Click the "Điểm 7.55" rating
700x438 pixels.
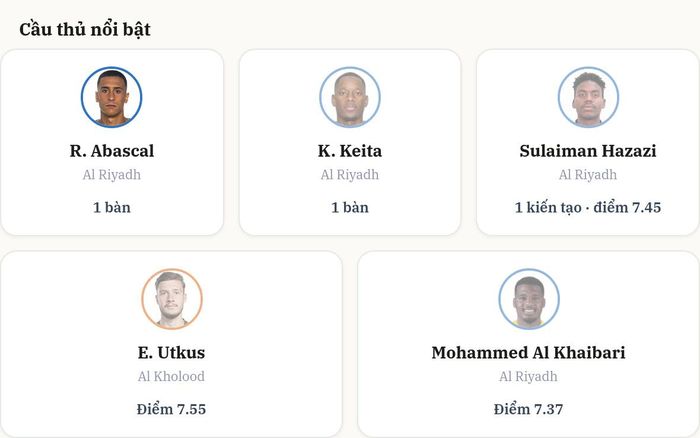tap(171, 409)
